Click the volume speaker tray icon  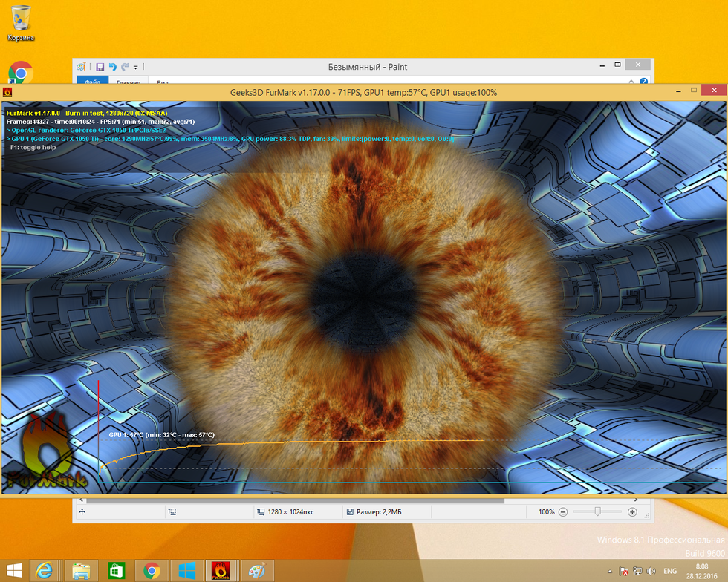pyautogui.click(x=651, y=571)
